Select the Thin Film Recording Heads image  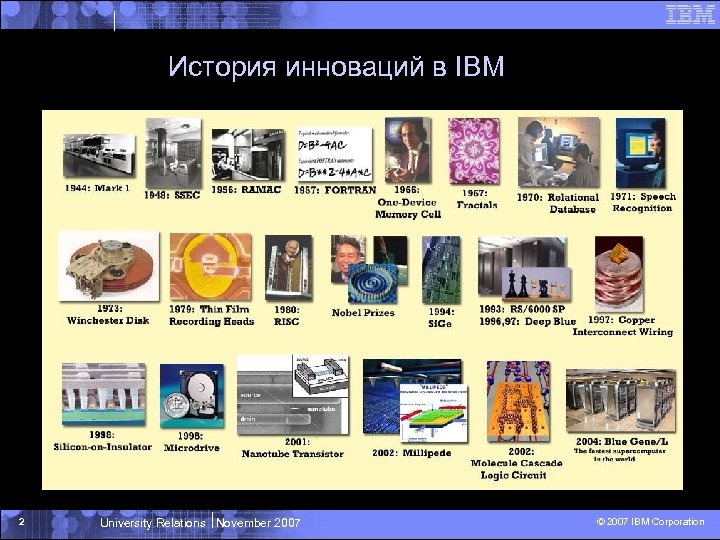(211, 267)
